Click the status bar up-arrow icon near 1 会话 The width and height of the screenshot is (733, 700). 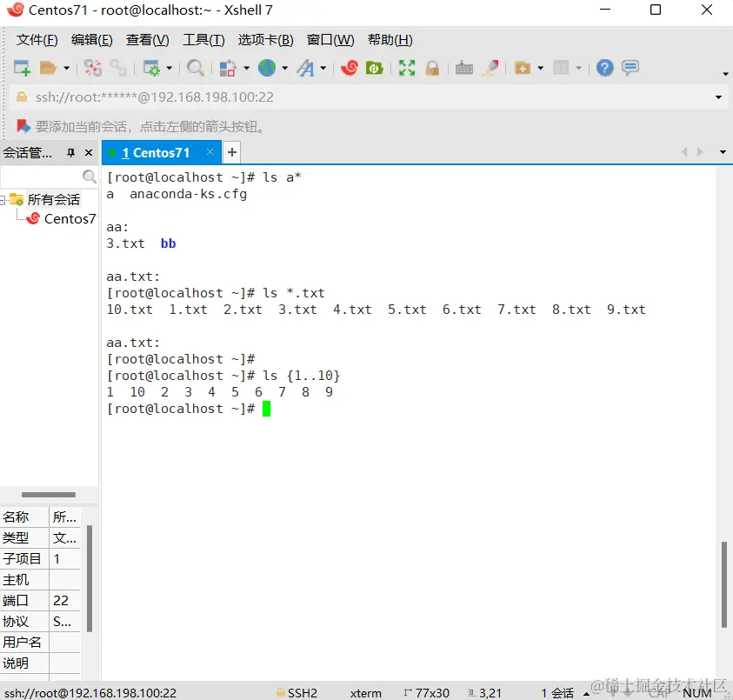(x=586, y=693)
